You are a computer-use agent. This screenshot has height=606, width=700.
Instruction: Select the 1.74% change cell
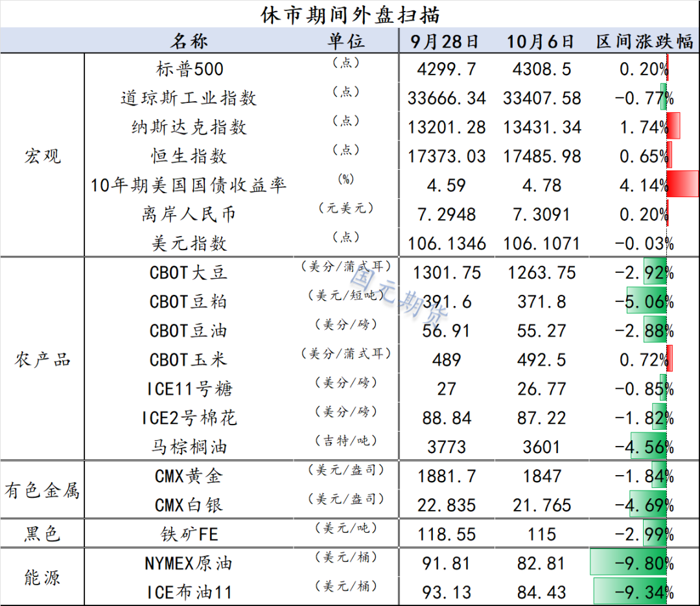644,127
